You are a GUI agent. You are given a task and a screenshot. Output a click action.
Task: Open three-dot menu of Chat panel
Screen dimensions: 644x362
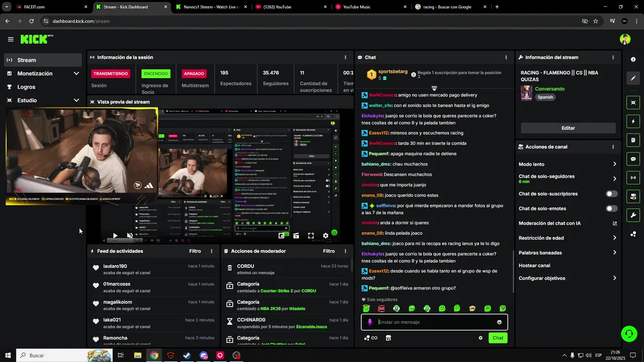506,57
